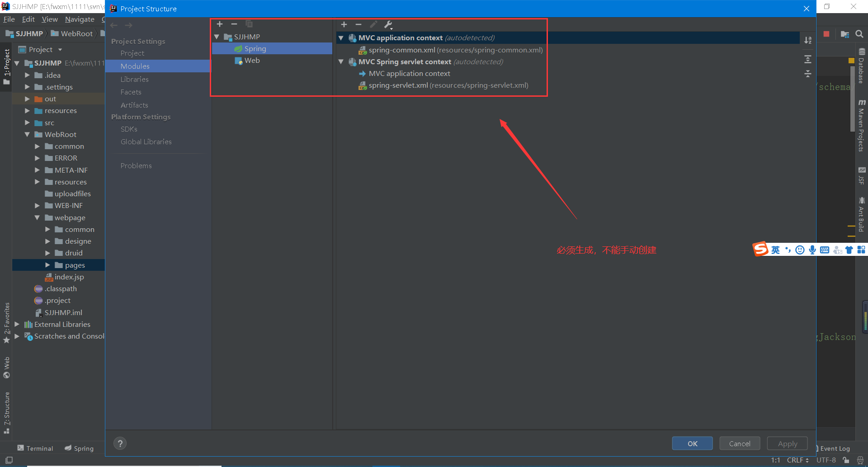Open the Database tool window
Image resolution: width=868 pixels, height=467 pixels.
click(862, 66)
